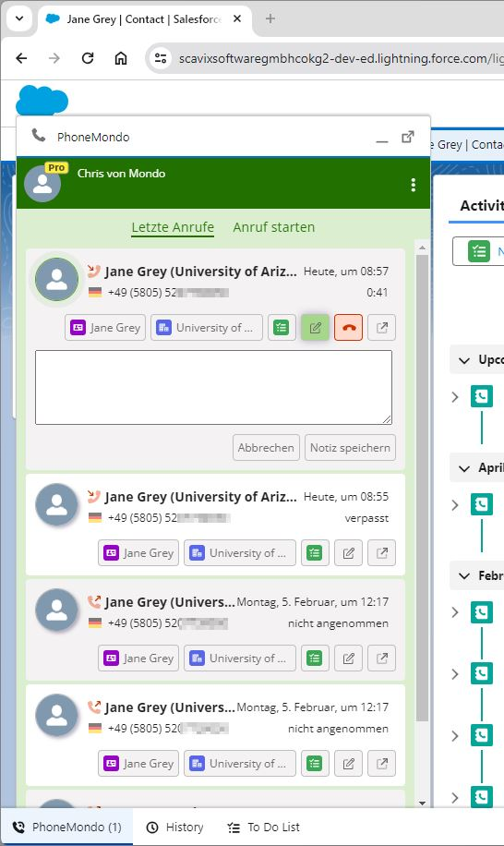
Task: Click the Salesforce cloud logo
Action: point(42,101)
